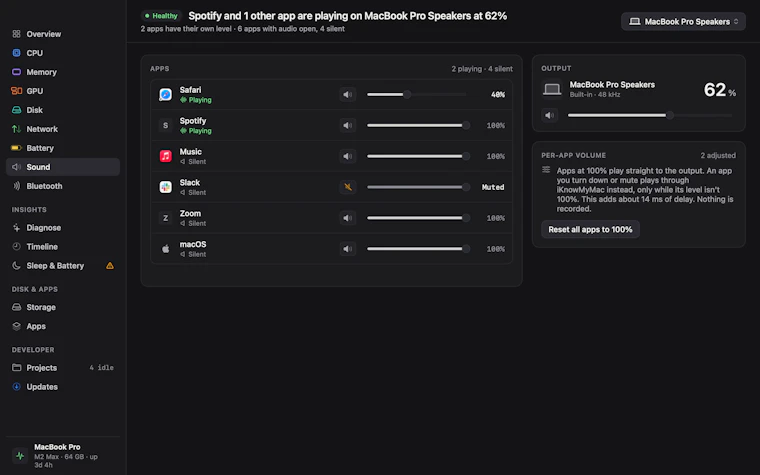Click the Healthy status badge
This screenshot has width=760, height=475.
tap(161, 16)
